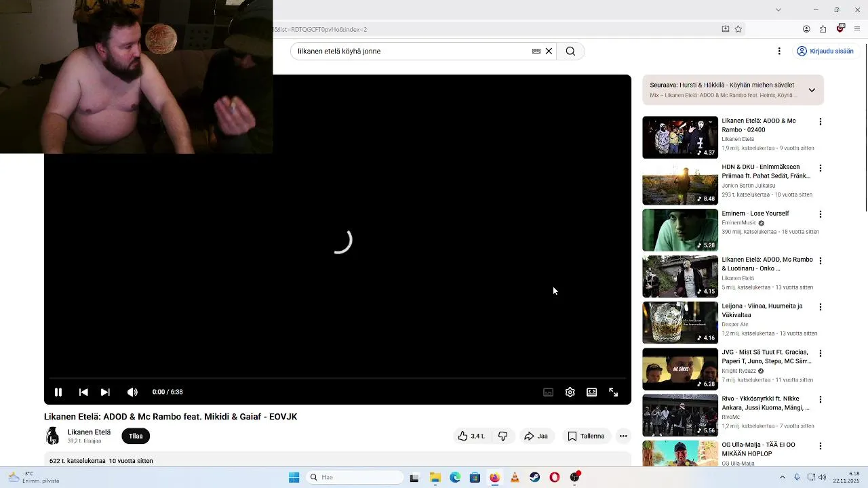Go to the previous video in the playlist
Screen dimensions: 868x488
point(83,392)
